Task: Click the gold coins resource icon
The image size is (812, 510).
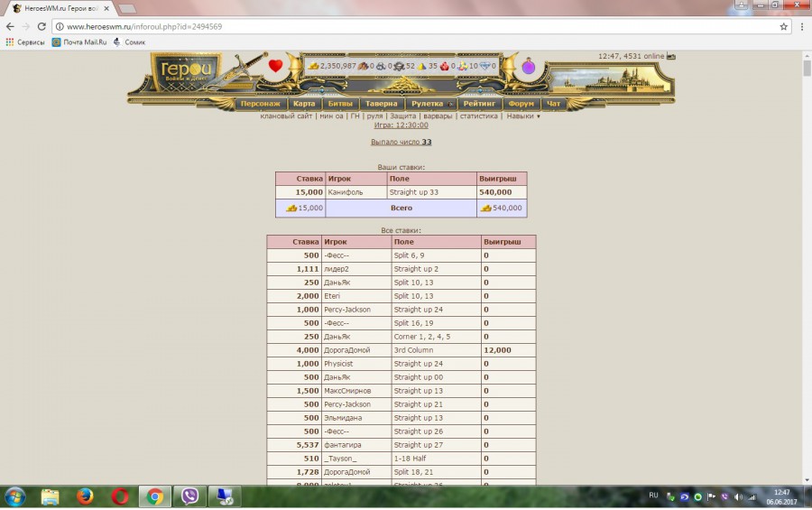Action: (x=313, y=66)
